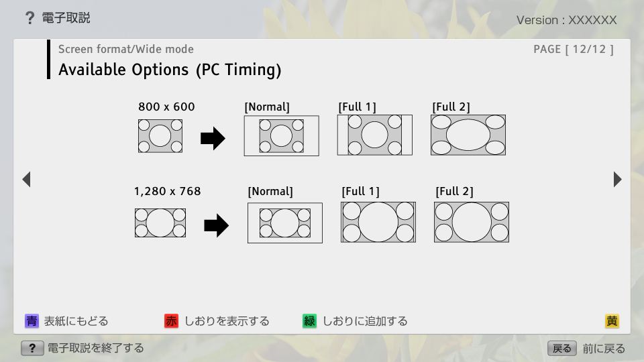Click the 800 x 600 source diagram
This screenshot has width=644, height=362.
tap(160, 135)
